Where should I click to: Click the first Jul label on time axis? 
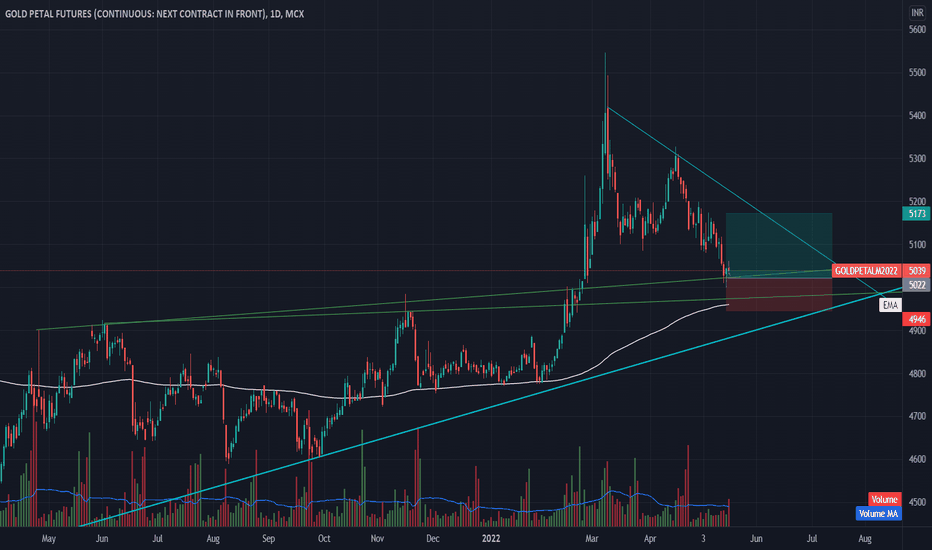point(158,539)
